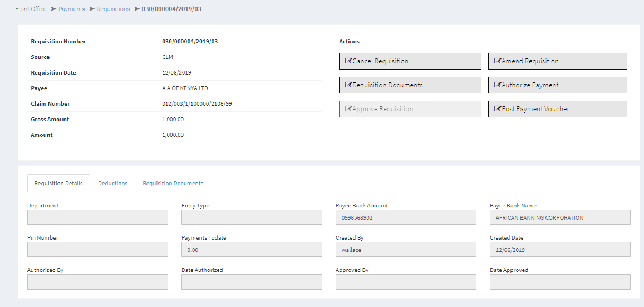Focus the Pin Number field
The height and width of the screenshot is (307, 644).
pos(97,250)
